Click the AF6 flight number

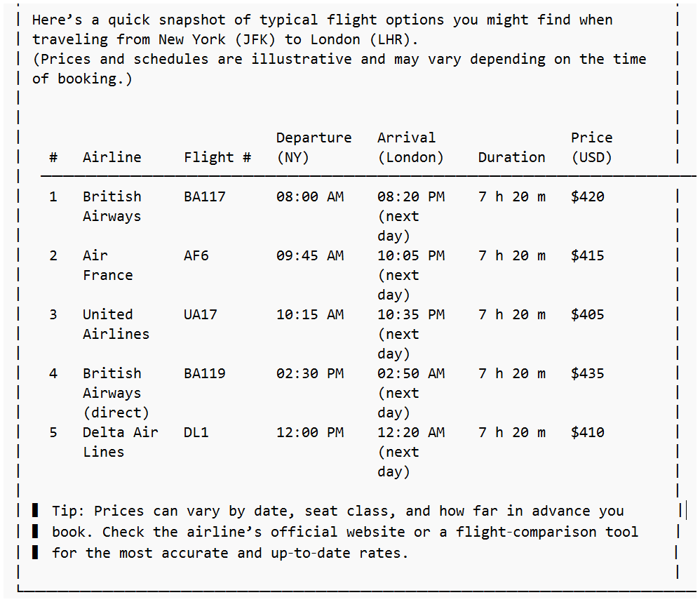tap(196, 255)
